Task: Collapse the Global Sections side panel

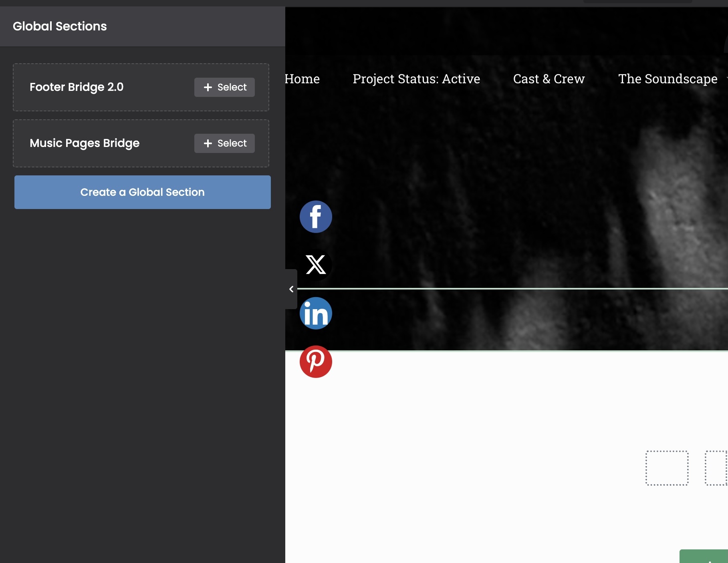Action: [x=291, y=289]
